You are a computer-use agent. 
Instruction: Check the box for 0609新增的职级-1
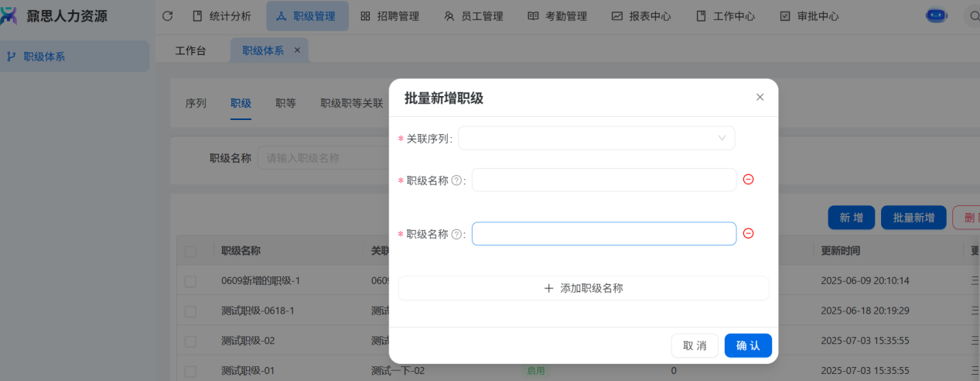click(190, 281)
